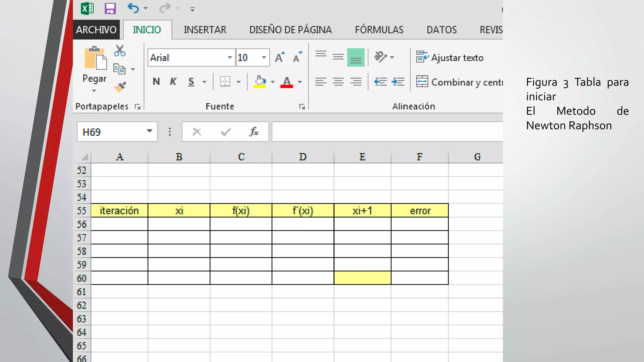The width and height of the screenshot is (644, 362).
Task: Toggle bottom align button
Action: click(x=356, y=58)
